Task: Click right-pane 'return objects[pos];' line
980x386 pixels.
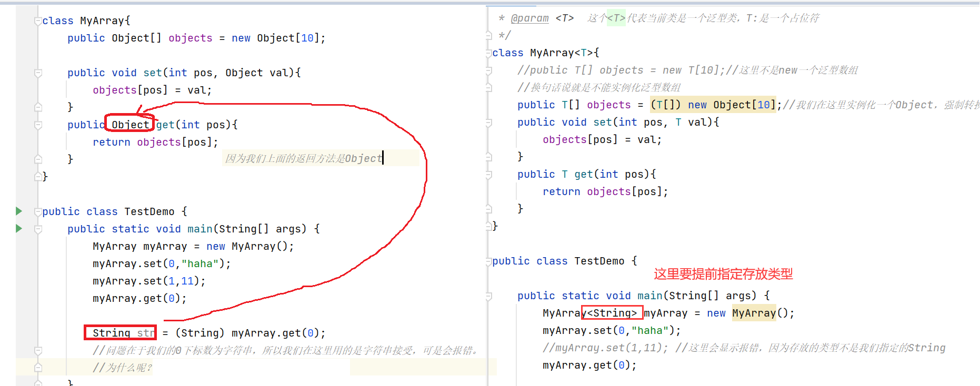Action: (x=605, y=192)
